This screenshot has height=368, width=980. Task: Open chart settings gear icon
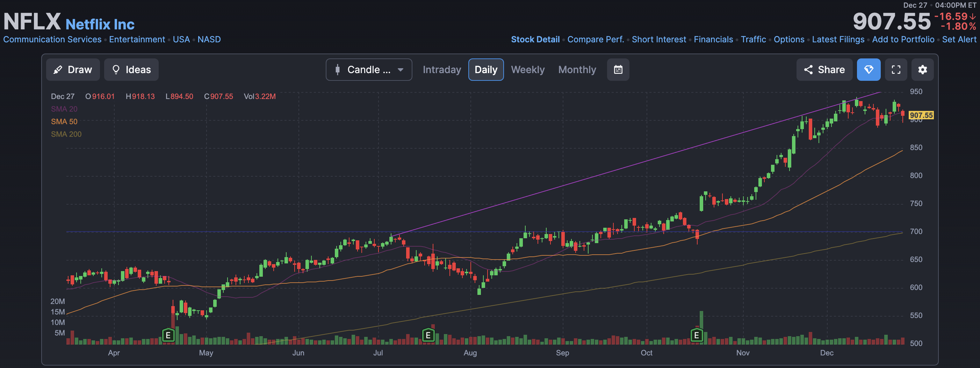tap(923, 70)
